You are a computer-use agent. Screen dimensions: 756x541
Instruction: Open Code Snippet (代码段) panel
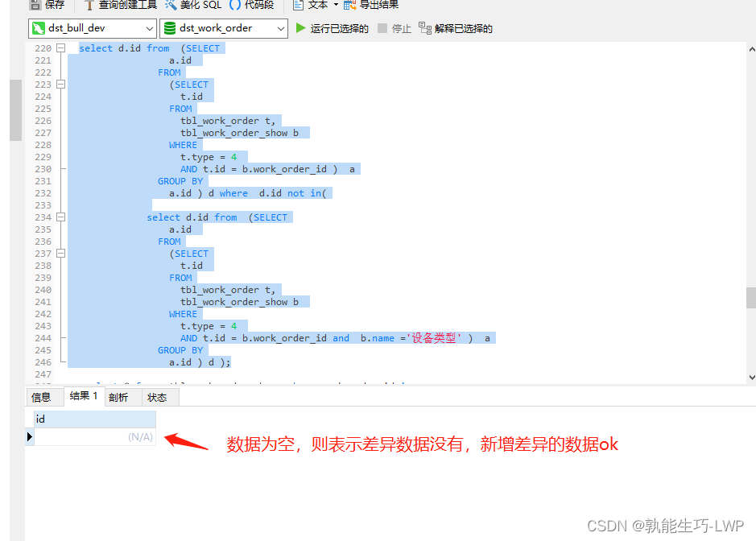click(x=252, y=5)
